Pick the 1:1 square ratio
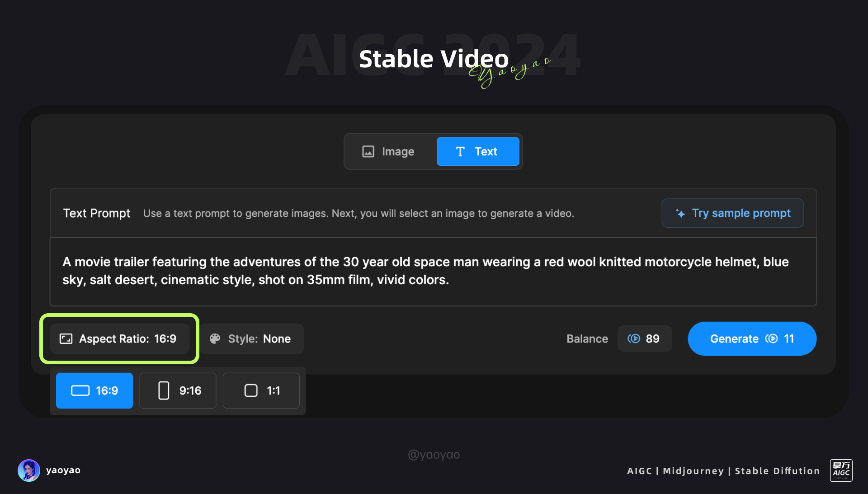 (x=261, y=390)
